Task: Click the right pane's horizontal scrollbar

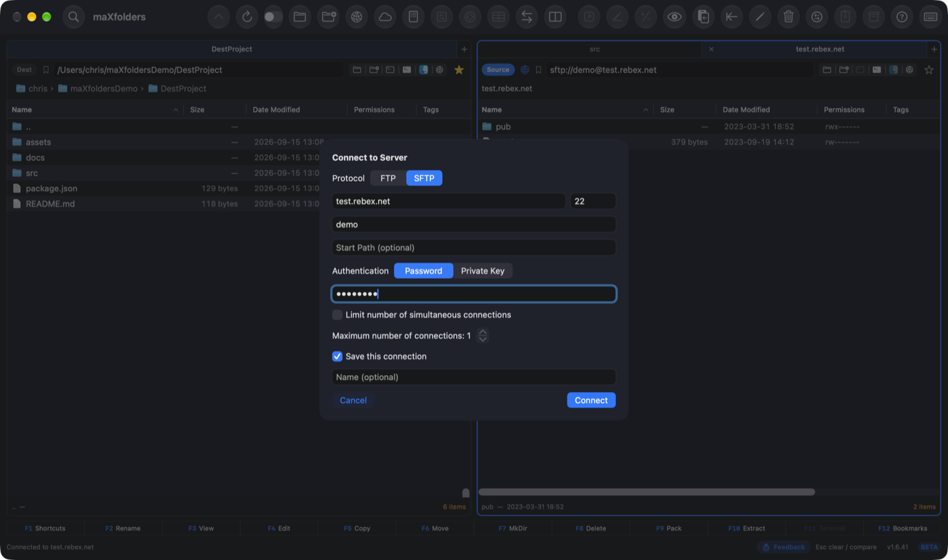Action: pyautogui.click(x=647, y=492)
